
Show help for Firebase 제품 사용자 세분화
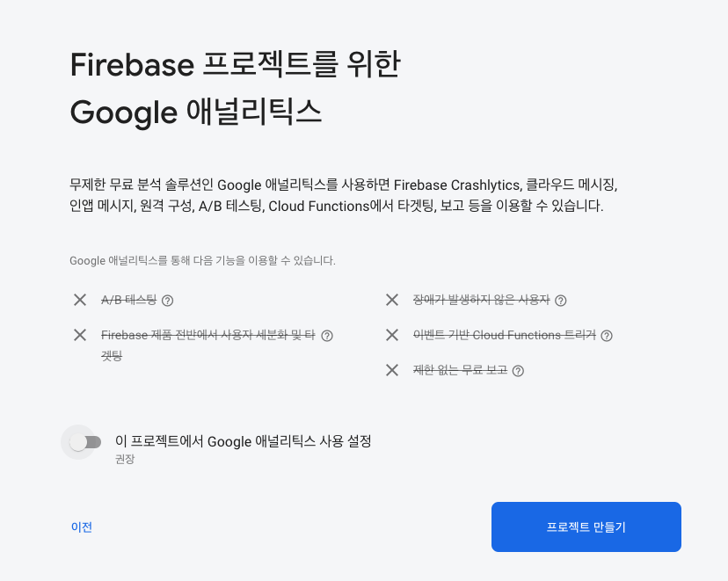coord(327,336)
